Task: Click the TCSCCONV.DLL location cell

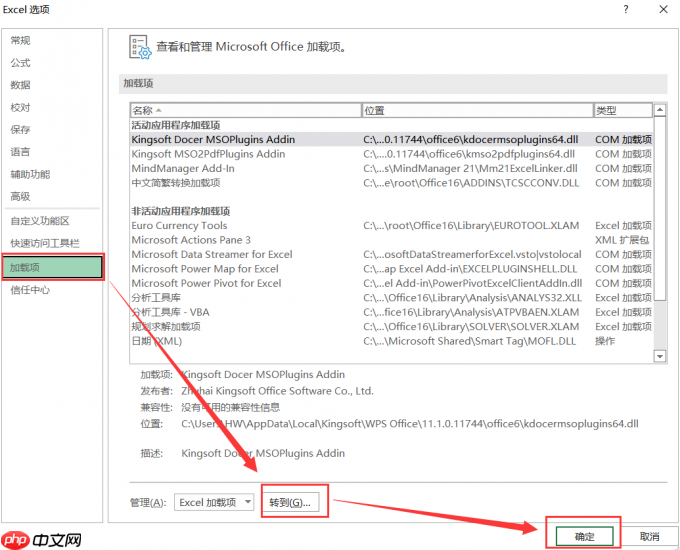Action: [471, 183]
